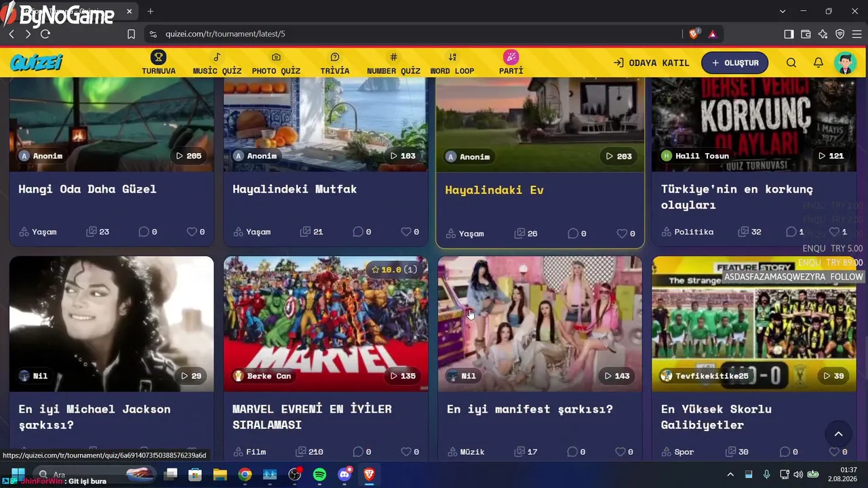Open a new browser tab
Image resolution: width=868 pixels, height=488 pixels.
coord(151,12)
